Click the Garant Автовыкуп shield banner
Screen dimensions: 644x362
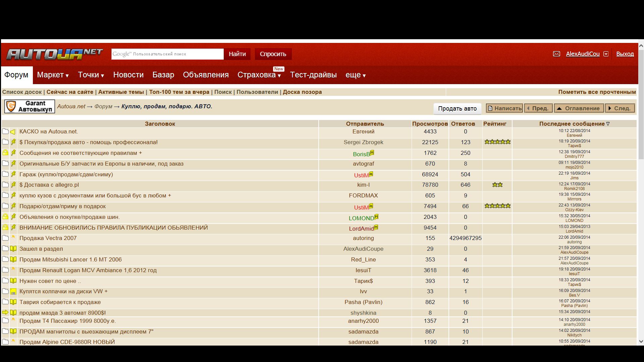click(x=30, y=107)
